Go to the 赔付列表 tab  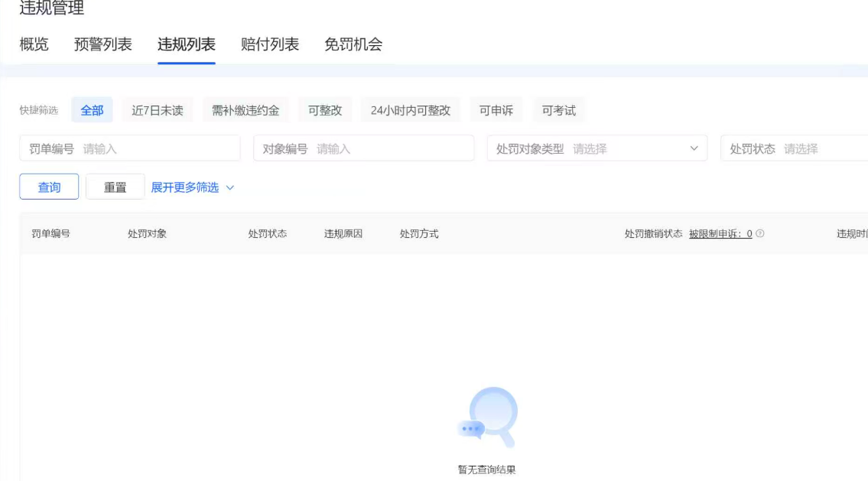pyautogui.click(x=270, y=44)
